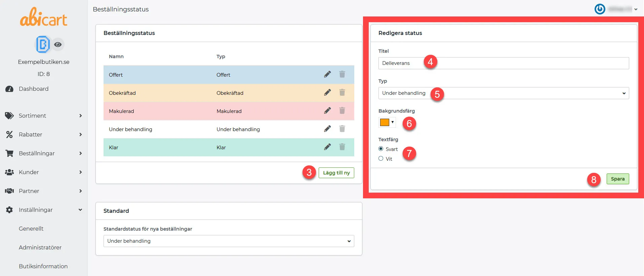Image resolution: width=644 pixels, height=276 pixels.
Task: Expand the Rabatter menu chevron
Action: (x=80, y=134)
